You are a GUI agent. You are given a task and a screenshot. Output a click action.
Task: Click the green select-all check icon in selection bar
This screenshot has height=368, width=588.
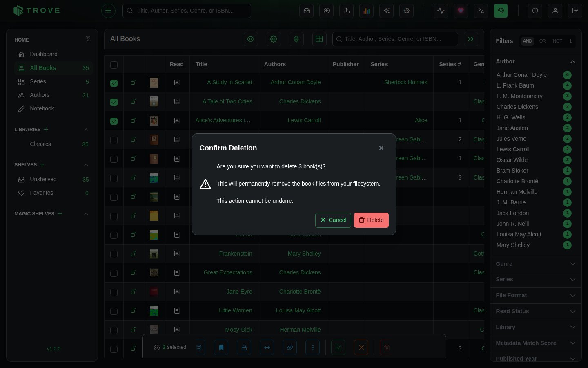(x=339, y=348)
